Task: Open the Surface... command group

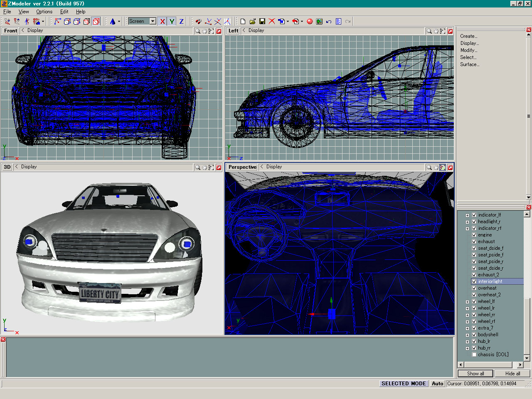Action: (x=470, y=64)
